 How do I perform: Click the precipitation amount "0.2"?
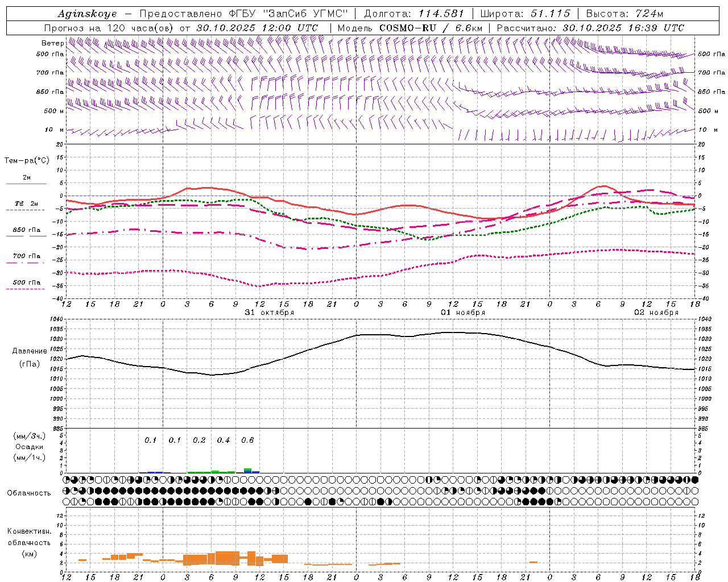199,440
